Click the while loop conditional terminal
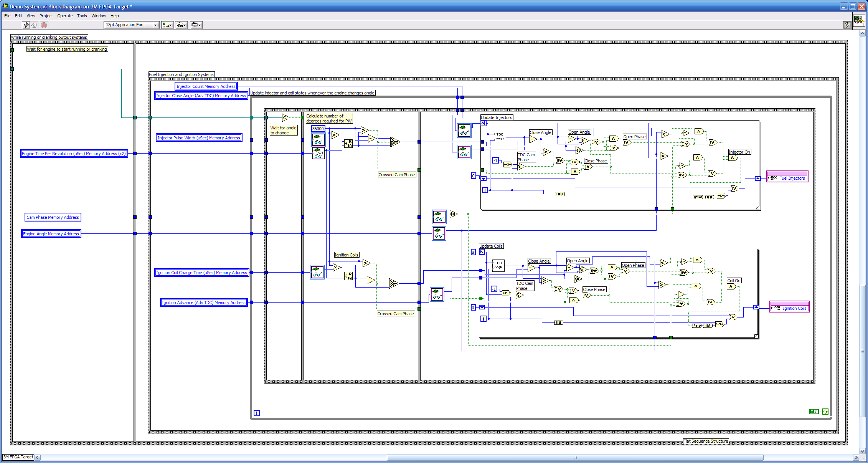Viewport: 868px width, 463px height. point(825,412)
